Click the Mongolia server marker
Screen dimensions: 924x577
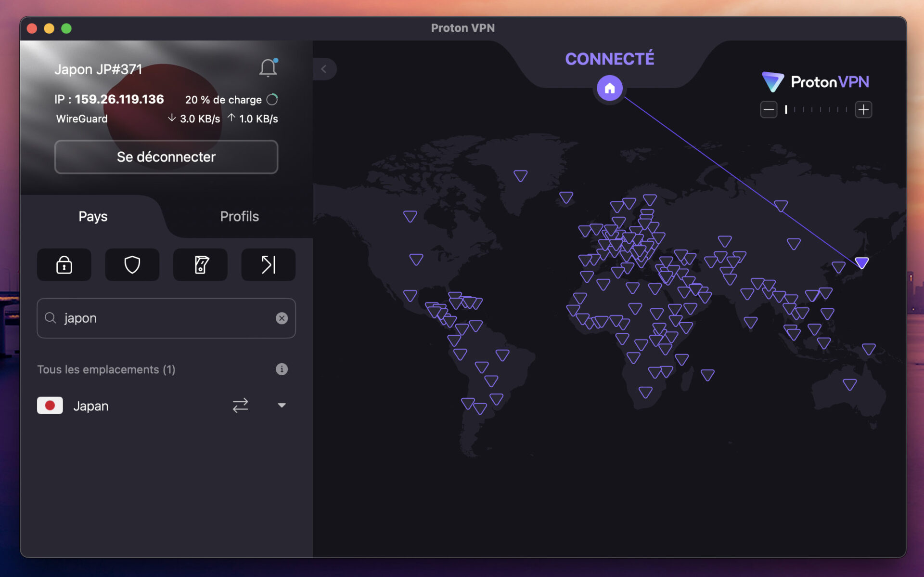click(x=794, y=244)
